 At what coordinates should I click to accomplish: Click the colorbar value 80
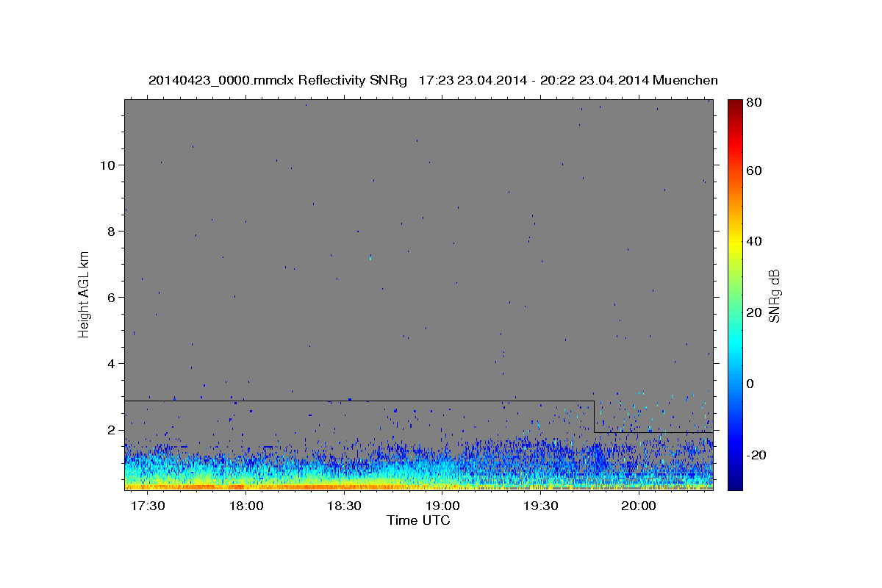[756, 103]
